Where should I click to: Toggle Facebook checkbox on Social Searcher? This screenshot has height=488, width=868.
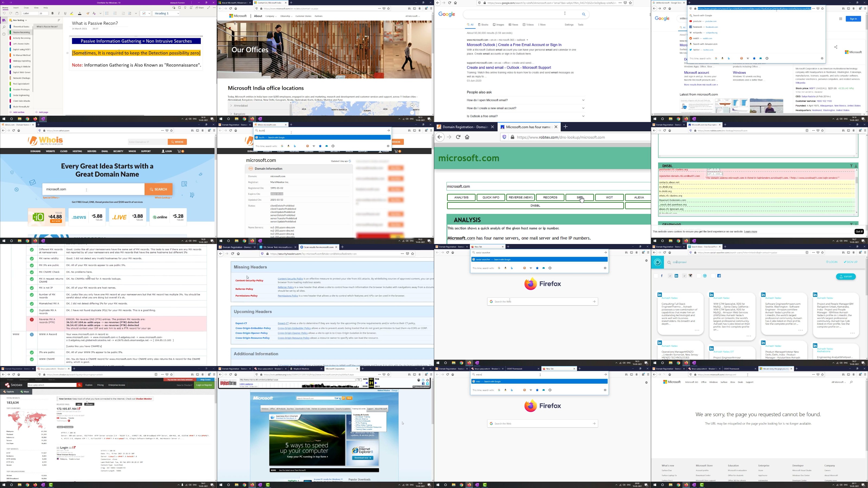click(656, 276)
